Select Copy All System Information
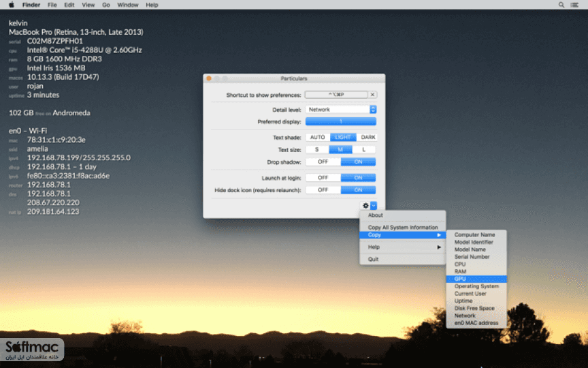The height and width of the screenshot is (368, 588). (x=403, y=228)
